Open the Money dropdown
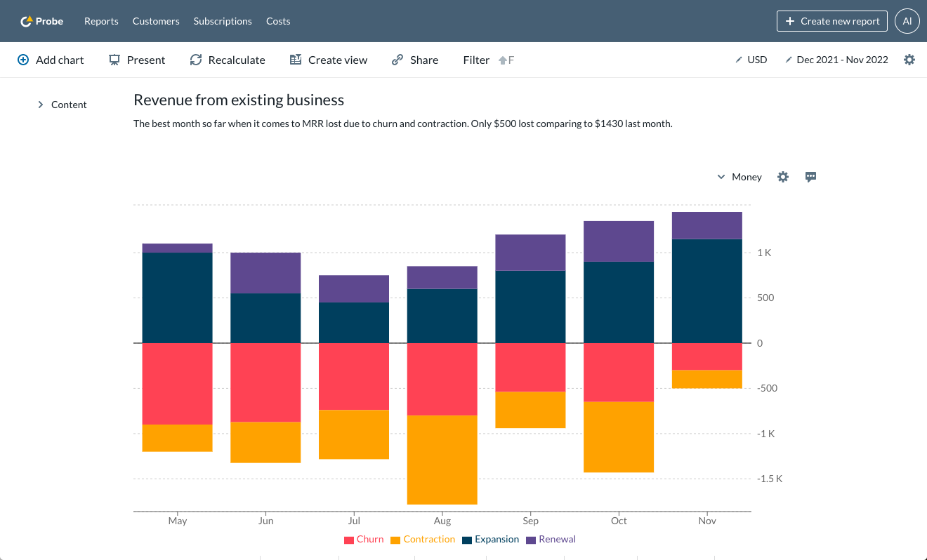 739,177
